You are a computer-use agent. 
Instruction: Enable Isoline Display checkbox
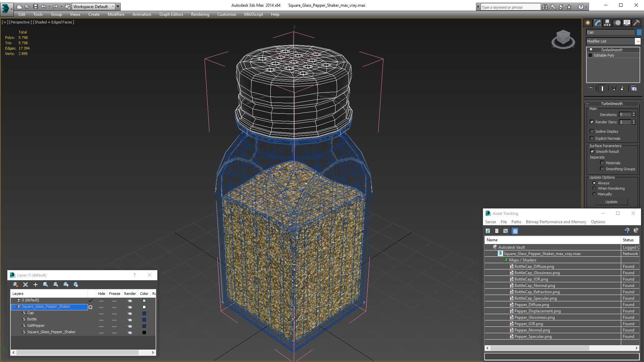click(x=592, y=131)
